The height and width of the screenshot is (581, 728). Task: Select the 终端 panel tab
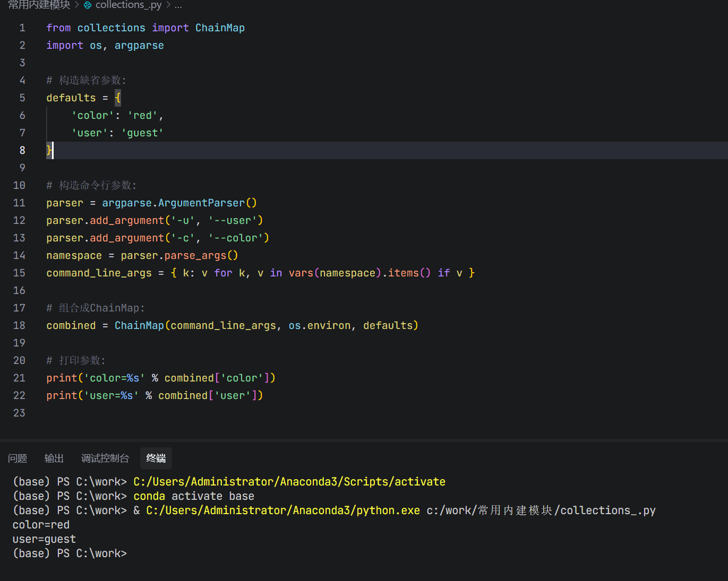point(156,458)
